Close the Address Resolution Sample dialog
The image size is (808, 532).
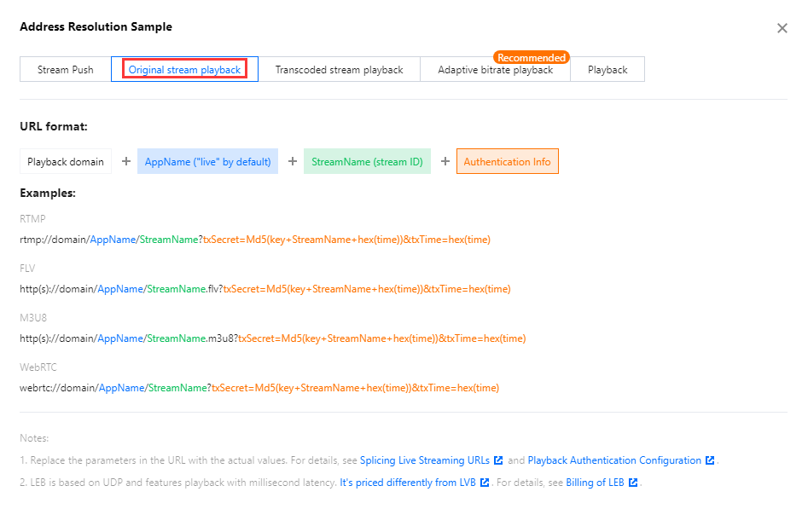(x=782, y=28)
